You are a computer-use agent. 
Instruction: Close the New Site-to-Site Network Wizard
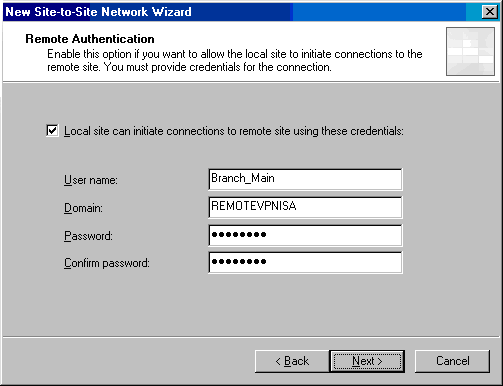click(x=490, y=12)
